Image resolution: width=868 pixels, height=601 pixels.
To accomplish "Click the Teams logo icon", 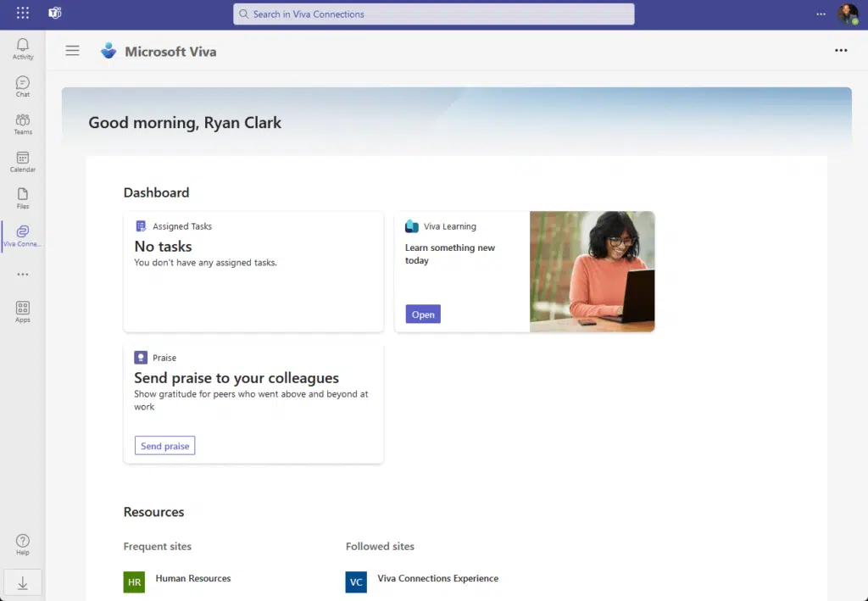I will pyautogui.click(x=55, y=13).
